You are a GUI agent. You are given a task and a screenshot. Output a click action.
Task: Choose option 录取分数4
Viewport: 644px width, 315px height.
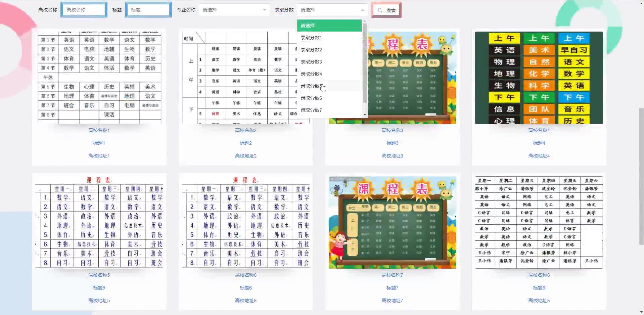click(x=329, y=74)
